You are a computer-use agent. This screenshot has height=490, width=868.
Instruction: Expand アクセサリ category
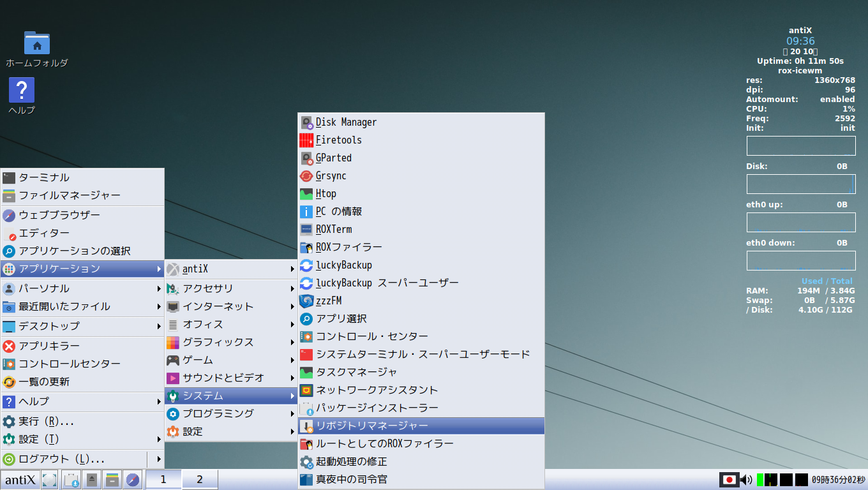tap(231, 289)
